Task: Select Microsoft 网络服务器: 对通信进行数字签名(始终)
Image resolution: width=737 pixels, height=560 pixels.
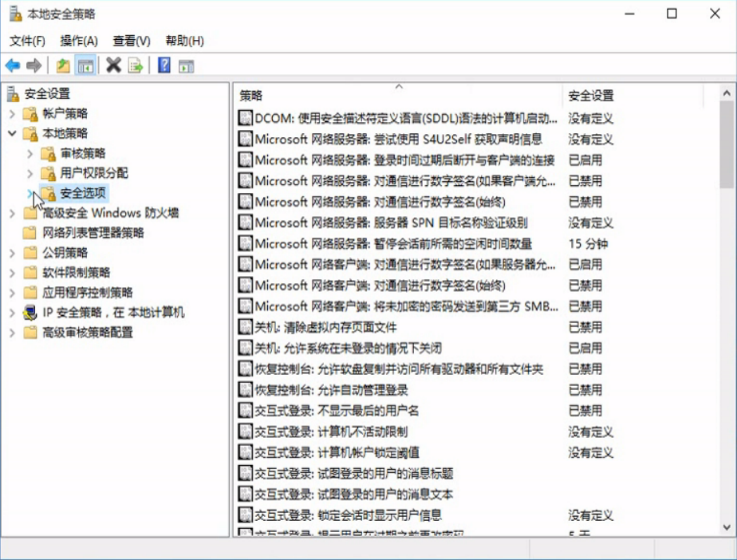Action: point(380,202)
